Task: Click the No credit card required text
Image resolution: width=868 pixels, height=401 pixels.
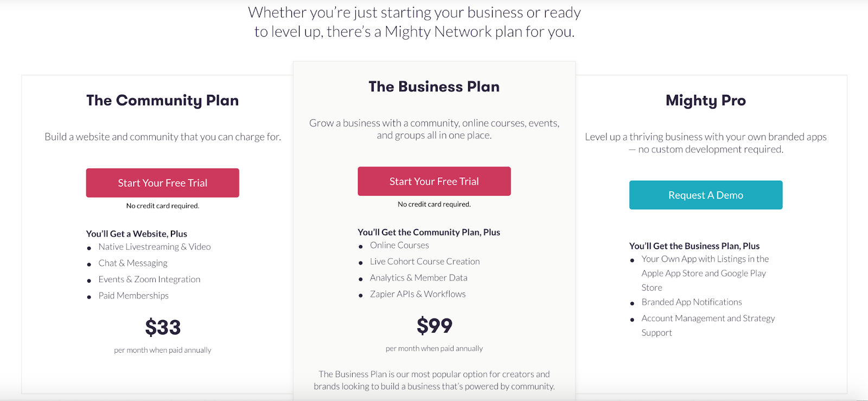Action: (x=162, y=206)
